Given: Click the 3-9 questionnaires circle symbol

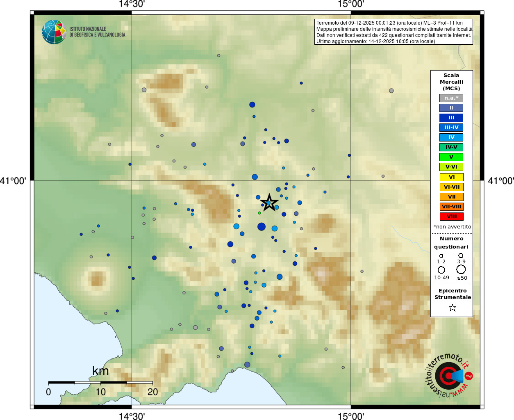Looking at the screenshot, I should point(461,255).
